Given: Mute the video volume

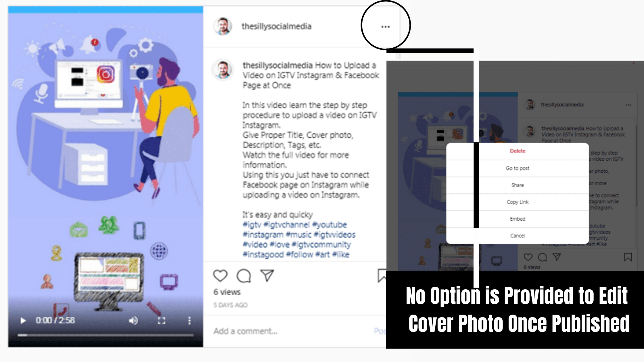Looking at the screenshot, I should pyautogui.click(x=133, y=320).
